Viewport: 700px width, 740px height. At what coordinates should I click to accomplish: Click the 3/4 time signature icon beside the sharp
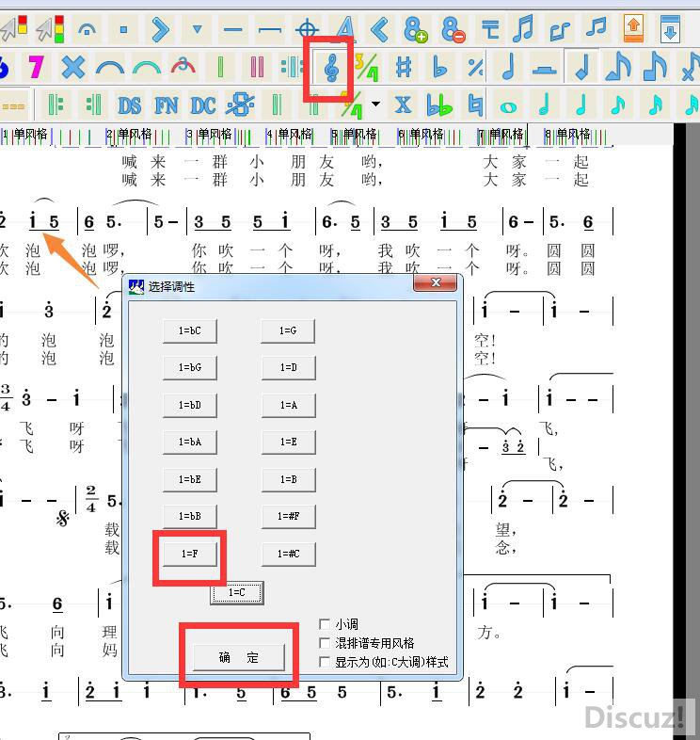367,67
